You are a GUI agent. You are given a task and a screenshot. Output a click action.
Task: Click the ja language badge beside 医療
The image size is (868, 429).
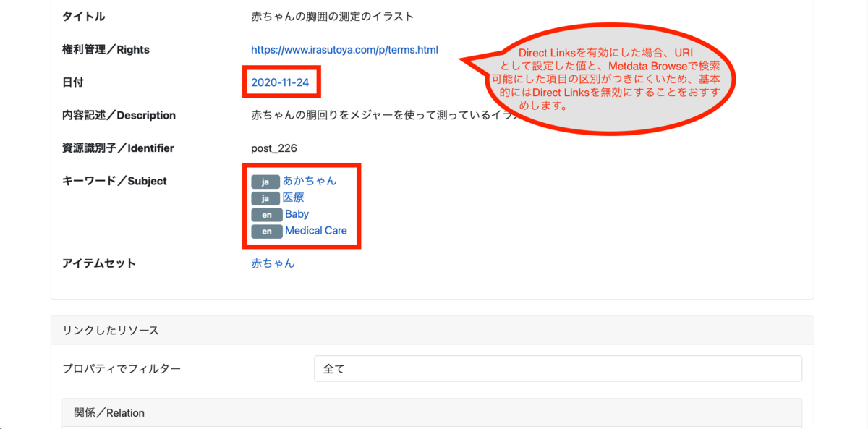click(265, 198)
